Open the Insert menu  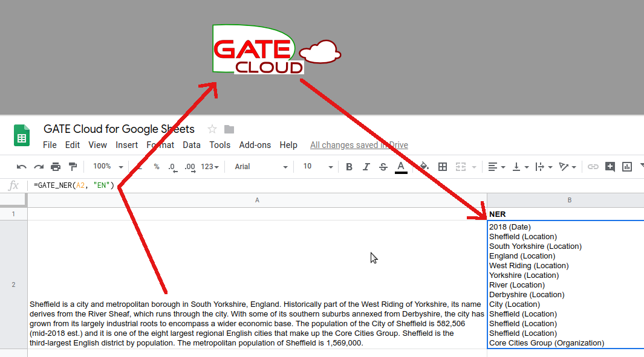(126, 145)
